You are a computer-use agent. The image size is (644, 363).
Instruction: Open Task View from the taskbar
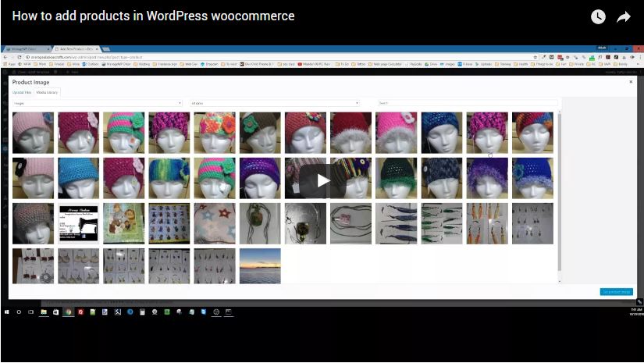coord(30,312)
